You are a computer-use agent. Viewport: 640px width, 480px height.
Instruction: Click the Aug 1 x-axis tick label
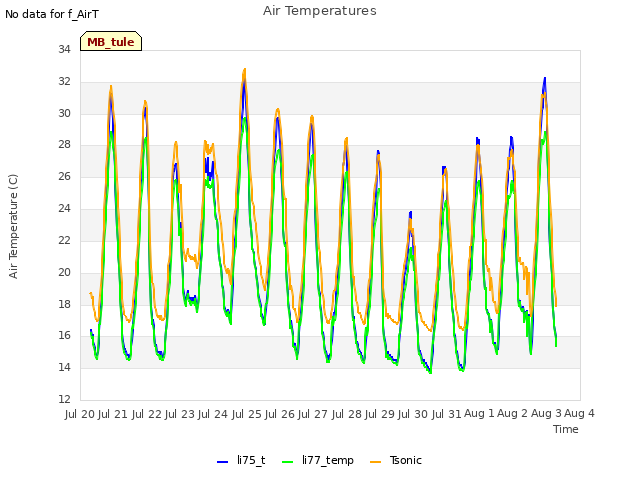click(x=479, y=414)
